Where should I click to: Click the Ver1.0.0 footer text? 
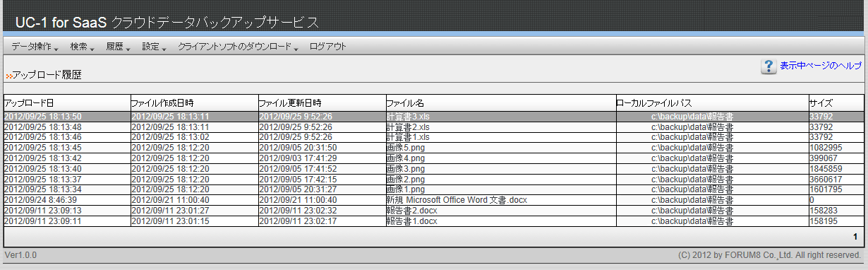pyautogui.click(x=20, y=254)
